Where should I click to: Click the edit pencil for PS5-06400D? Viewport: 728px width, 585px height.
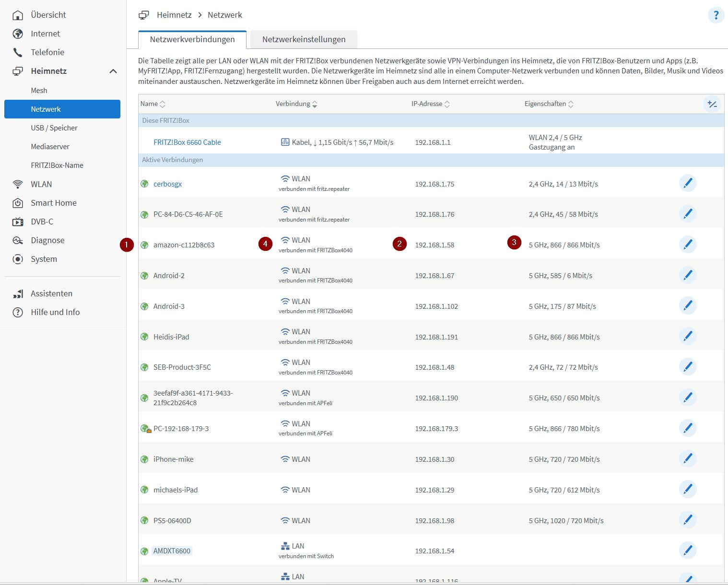coord(688,520)
